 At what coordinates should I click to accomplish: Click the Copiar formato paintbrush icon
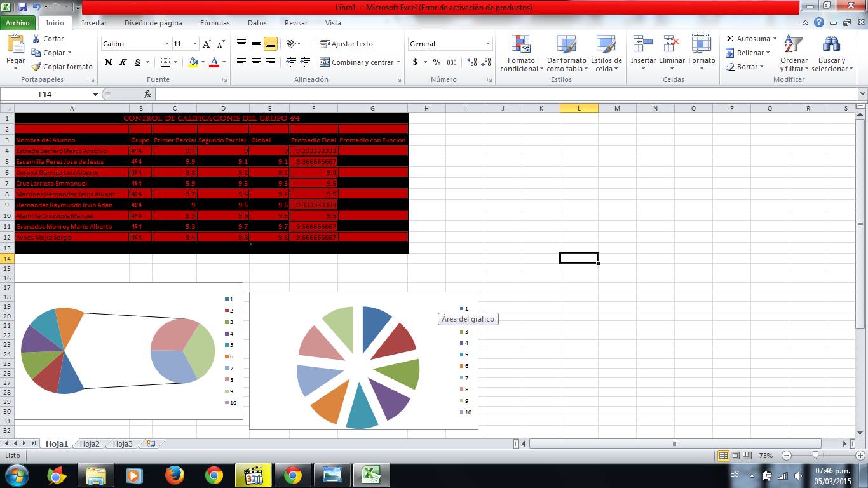[36, 67]
